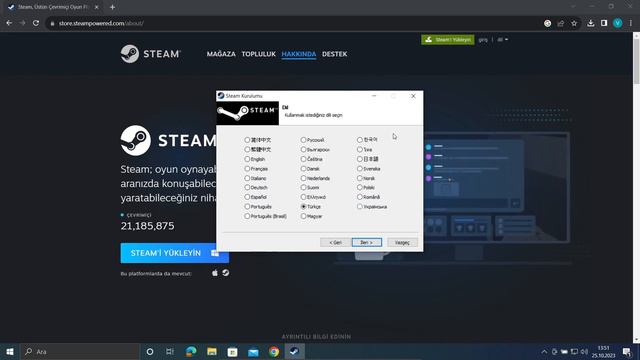
Task: Launch Microsoft Edge from taskbar
Action: coord(191,351)
